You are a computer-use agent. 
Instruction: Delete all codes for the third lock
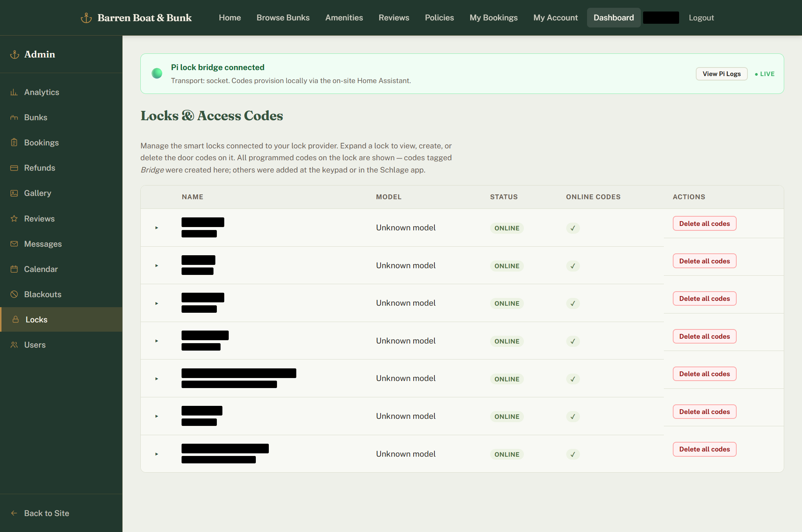pyautogui.click(x=704, y=299)
